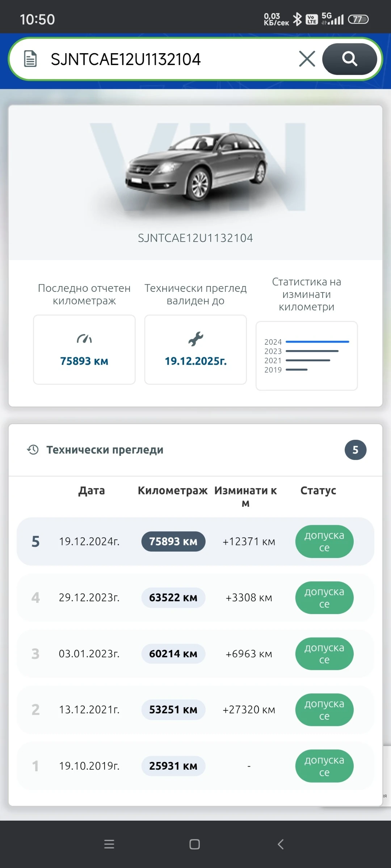Screen dimensions: 391x868
Task: Tap the magnifier search button
Action: (x=349, y=59)
